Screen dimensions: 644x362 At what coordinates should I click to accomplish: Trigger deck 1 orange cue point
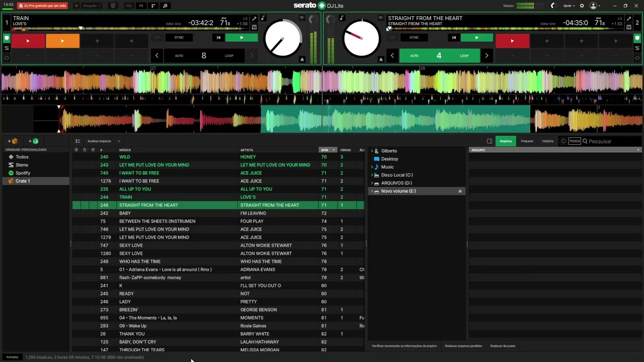[x=62, y=41]
